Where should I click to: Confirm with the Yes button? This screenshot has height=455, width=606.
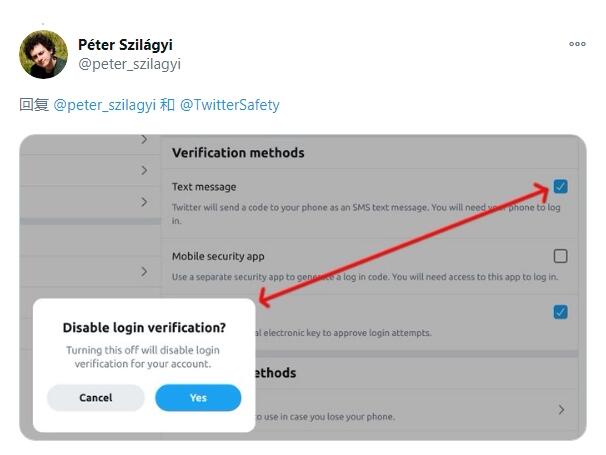point(198,398)
